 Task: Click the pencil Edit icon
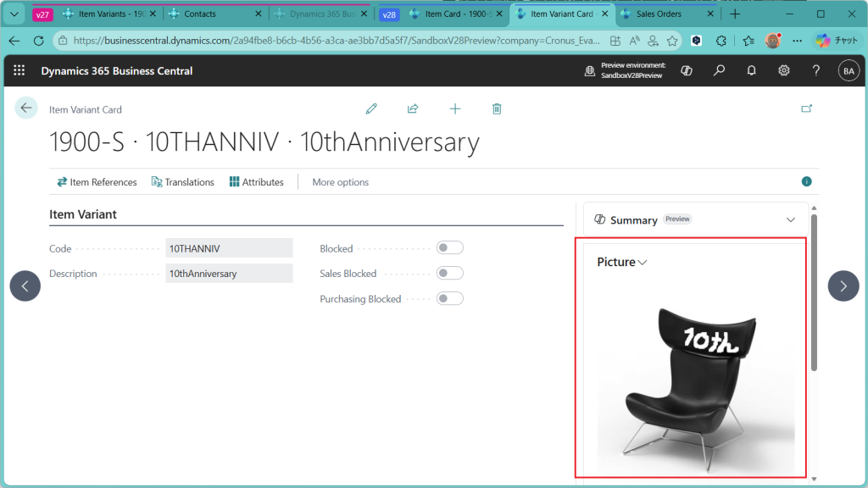click(371, 108)
